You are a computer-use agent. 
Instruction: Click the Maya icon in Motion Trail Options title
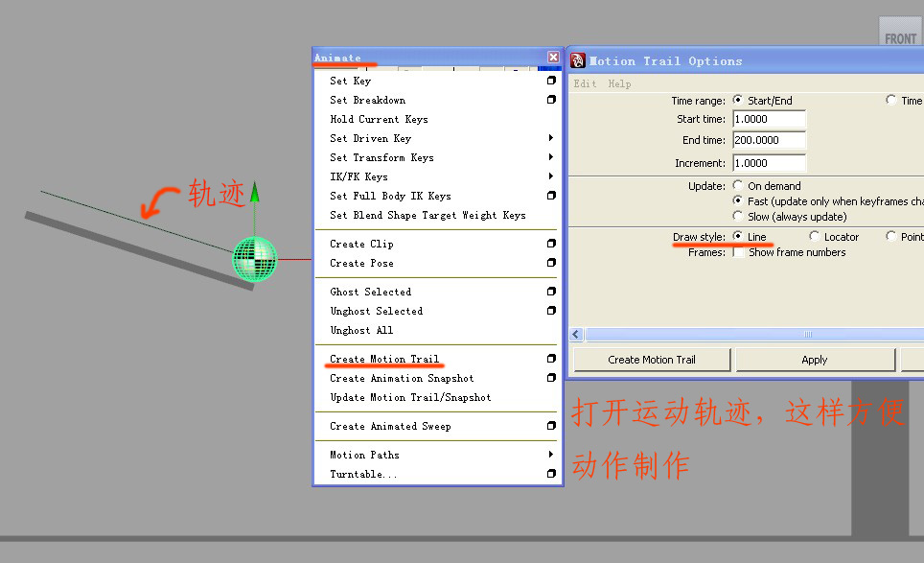coord(577,60)
